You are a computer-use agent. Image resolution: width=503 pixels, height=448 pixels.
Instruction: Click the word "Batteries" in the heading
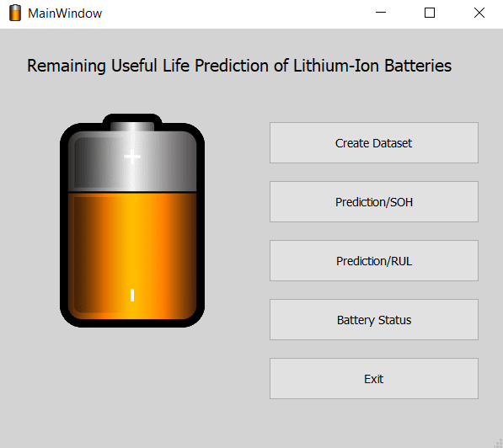pos(418,66)
